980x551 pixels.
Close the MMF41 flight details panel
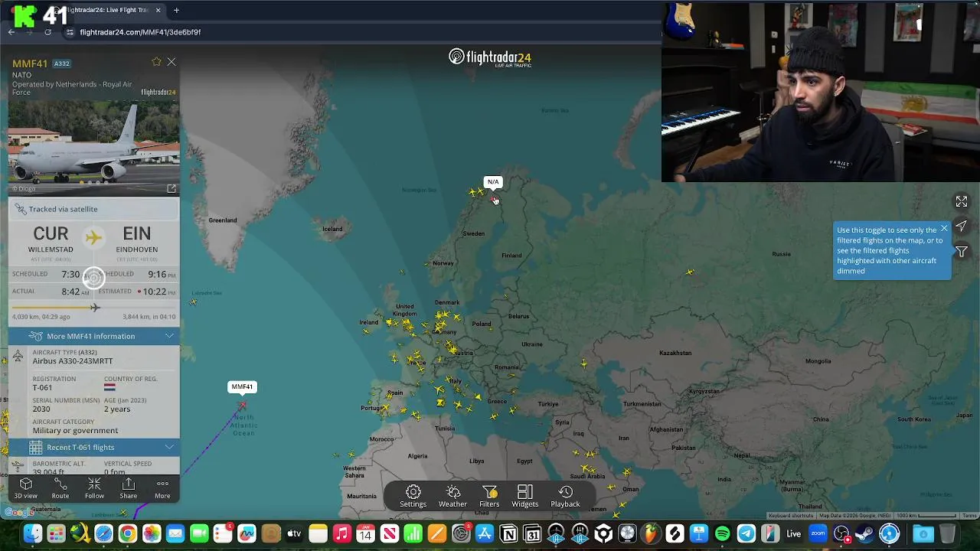[x=171, y=62]
